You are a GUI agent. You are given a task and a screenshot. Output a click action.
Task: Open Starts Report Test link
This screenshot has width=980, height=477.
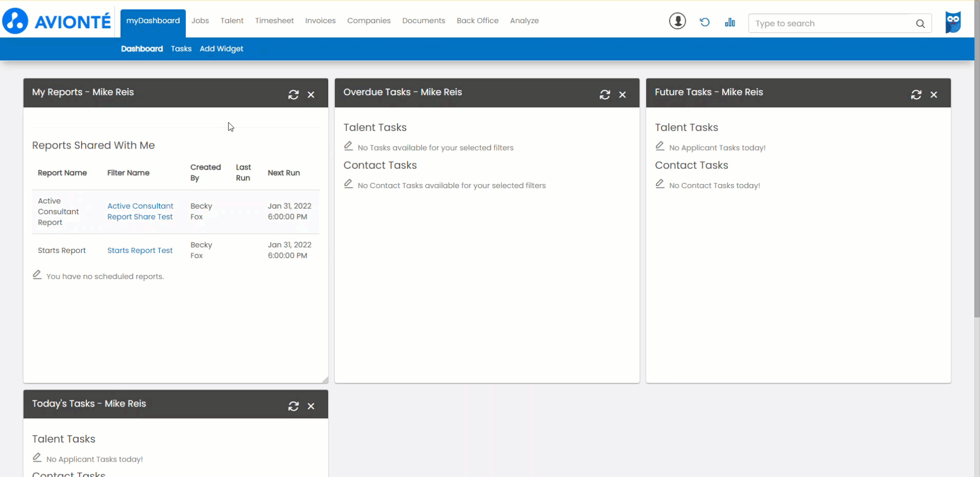coord(140,250)
